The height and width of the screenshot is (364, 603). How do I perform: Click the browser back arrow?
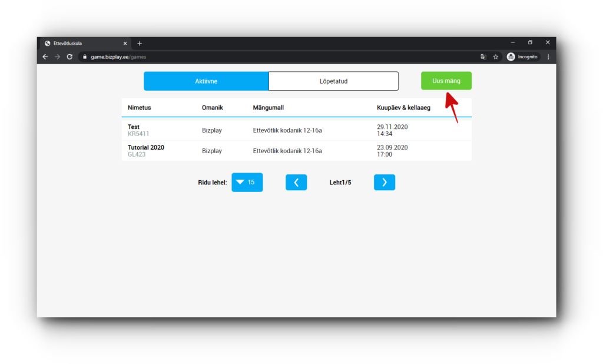click(45, 57)
